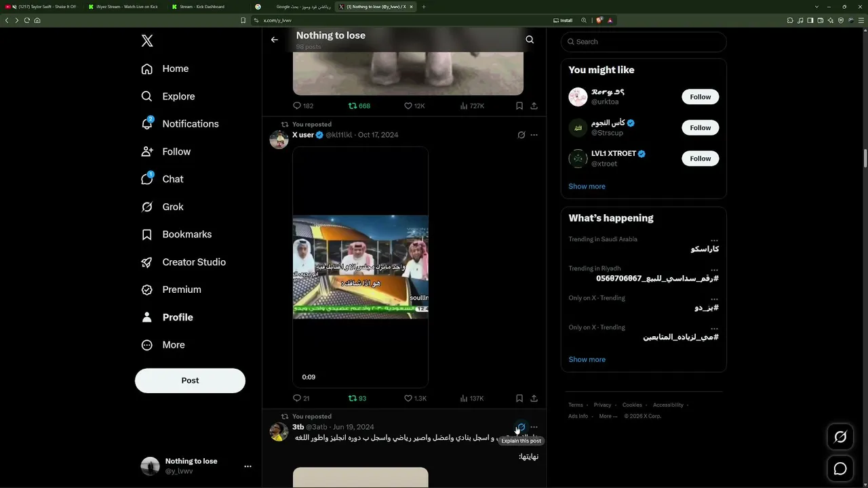Undo repost on the post with 668 reposts
868x488 pixels.
(x=359, y=106)
